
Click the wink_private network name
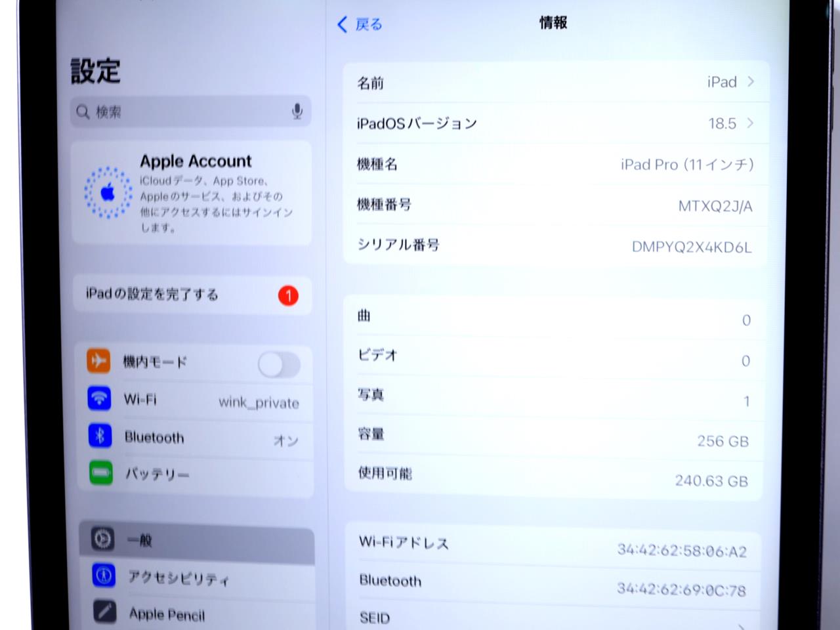pos(259,402)
